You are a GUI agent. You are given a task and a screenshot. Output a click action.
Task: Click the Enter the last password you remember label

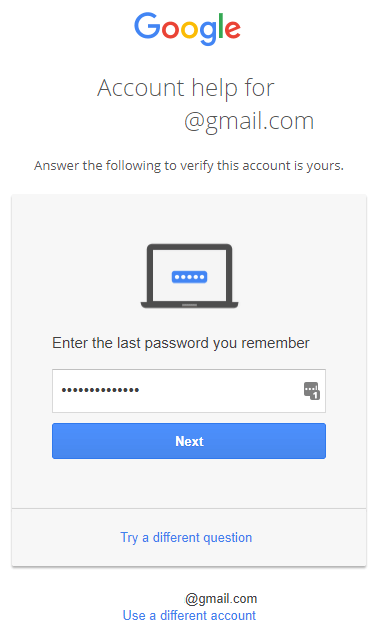click(181, 343)
